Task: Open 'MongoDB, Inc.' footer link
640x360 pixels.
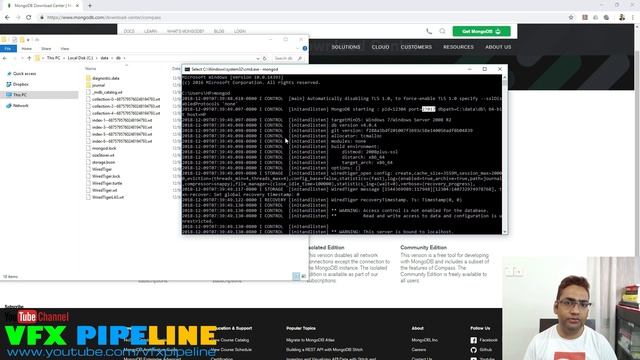Action: (x=424, y=340)
